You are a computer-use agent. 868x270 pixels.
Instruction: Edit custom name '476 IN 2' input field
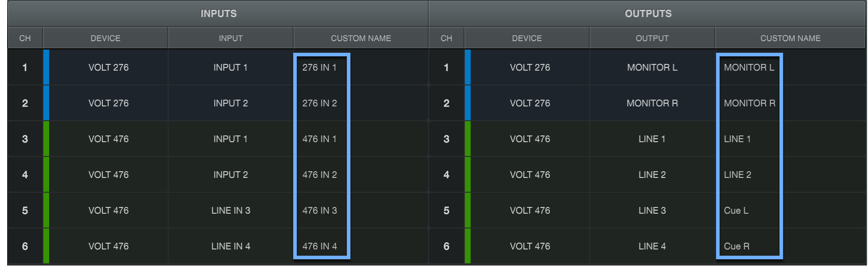tap(361, 175)
